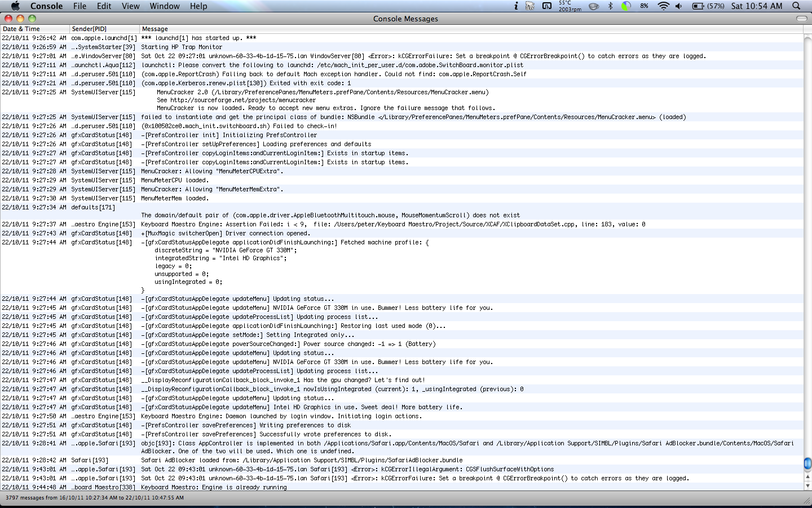The height and width of the screenshot is (508, 812).
Task: Select 'Intel HD Graphics in use. Sweet deal!' row
Action: pyautogui.click(x=401, y=407)
